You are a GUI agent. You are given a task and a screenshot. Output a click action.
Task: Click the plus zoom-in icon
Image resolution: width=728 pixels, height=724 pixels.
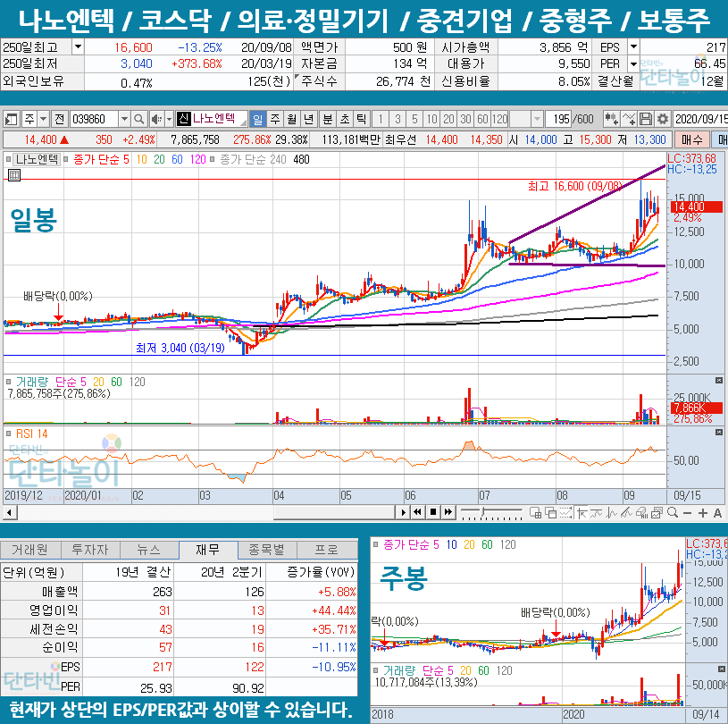coord(702,513)
